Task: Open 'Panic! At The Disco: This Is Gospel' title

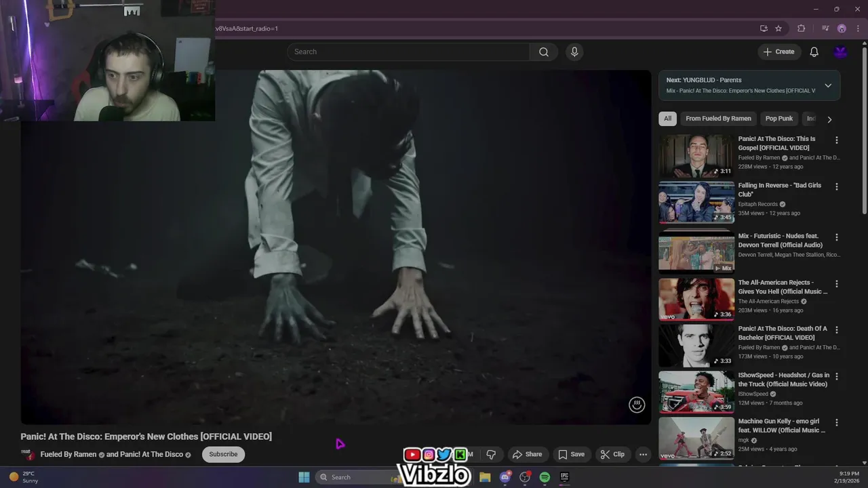Action: point(777,143)
